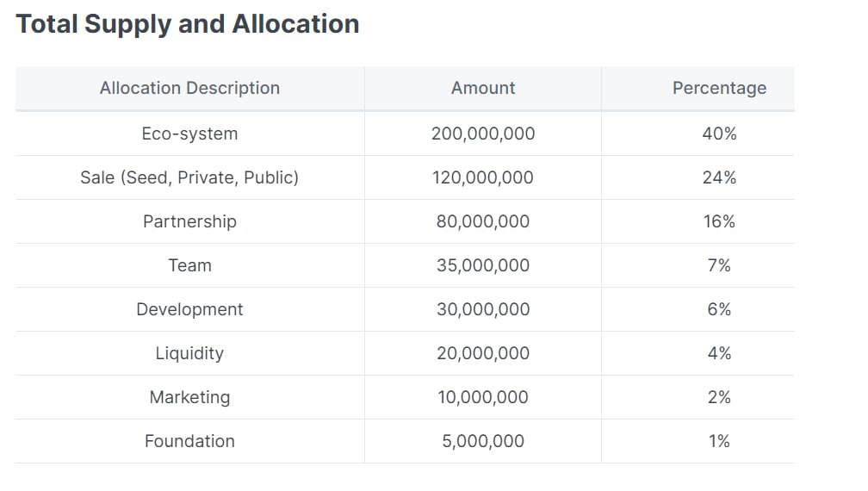This screenshot has height=491, width=868.
Task: Click the 40% percentage cell
Action: click(719, 134)
